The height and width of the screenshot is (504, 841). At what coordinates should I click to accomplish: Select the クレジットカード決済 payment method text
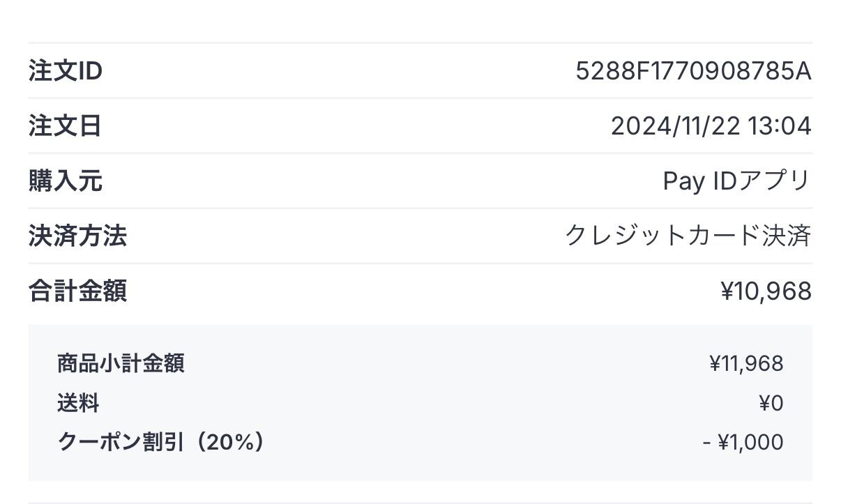coord(688,236)
